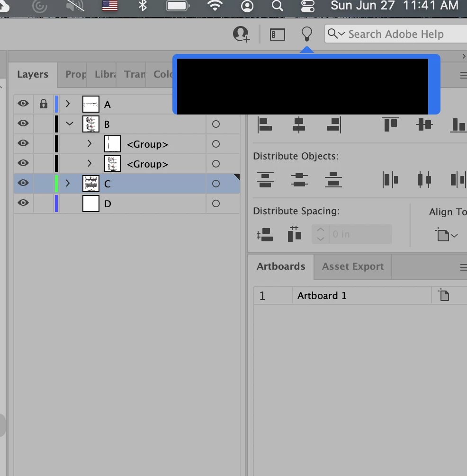Click the green color strip of layer C
The height and width of the screenshot is (476, 467).
pyautogui.click(x=56, y=184)
